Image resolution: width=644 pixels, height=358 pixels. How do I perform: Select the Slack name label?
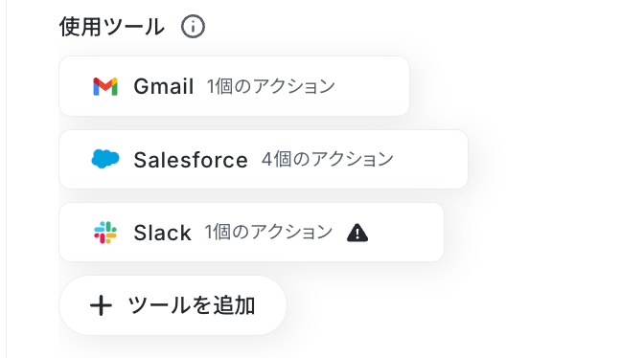point(162,233)
